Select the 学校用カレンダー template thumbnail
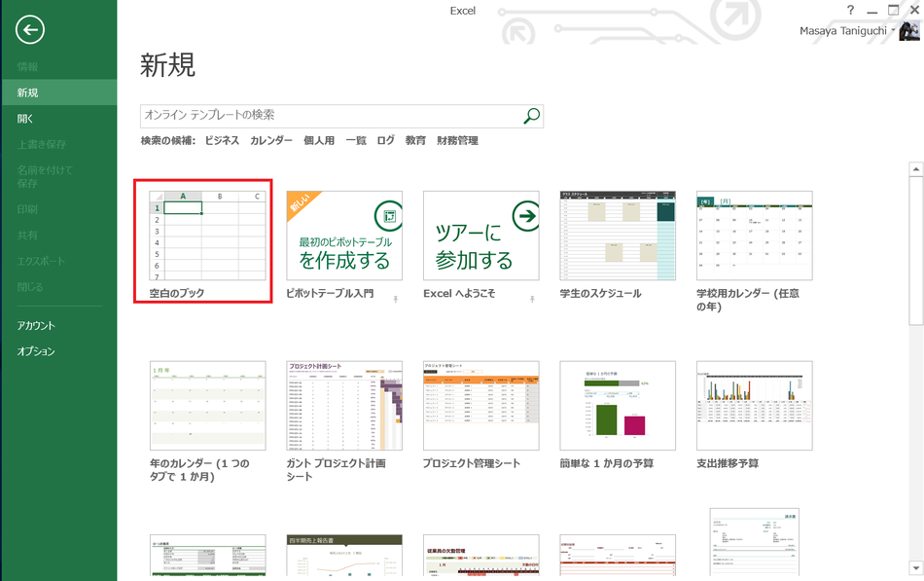The height and width of the screenshot is (581, 924). [x=755, y=236]
